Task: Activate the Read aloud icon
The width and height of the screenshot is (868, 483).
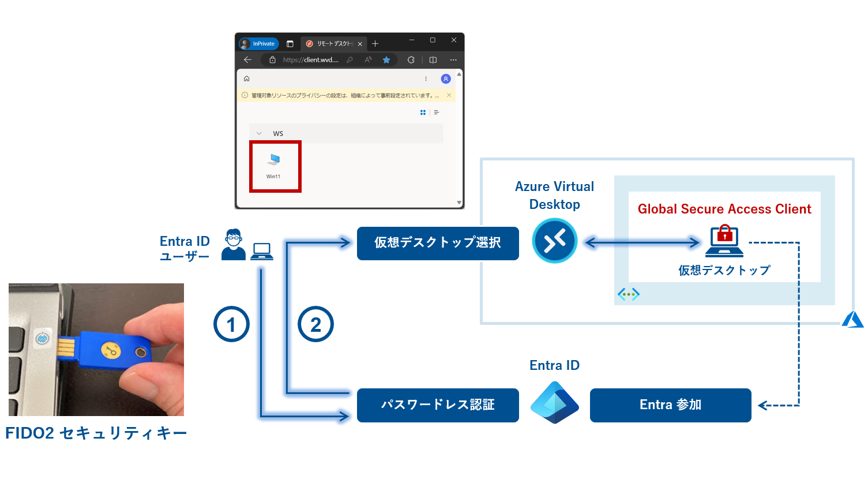Action: [x=368, y=59]
